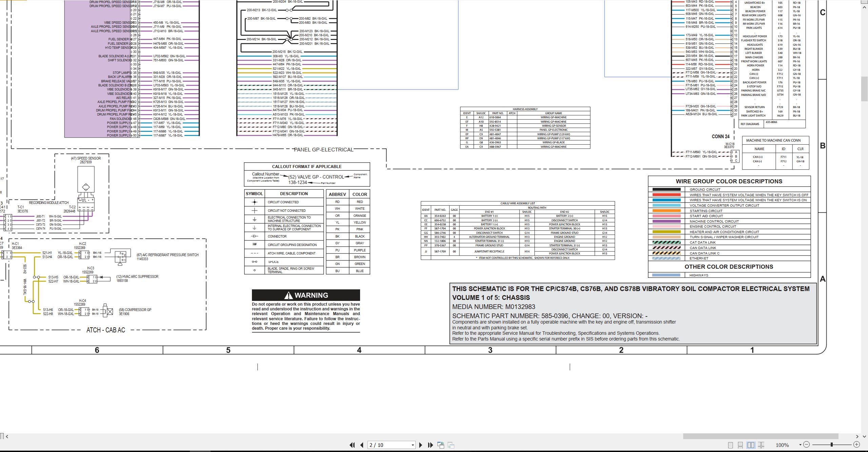
Task: Open the page number dropdown
Action: tap(413, 445)
